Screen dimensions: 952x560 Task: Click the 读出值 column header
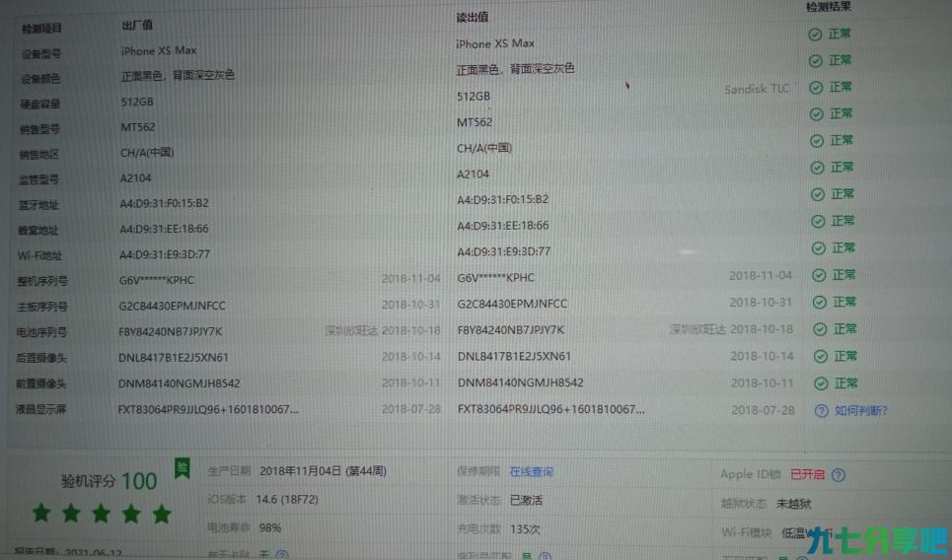[x=473, y=17]
